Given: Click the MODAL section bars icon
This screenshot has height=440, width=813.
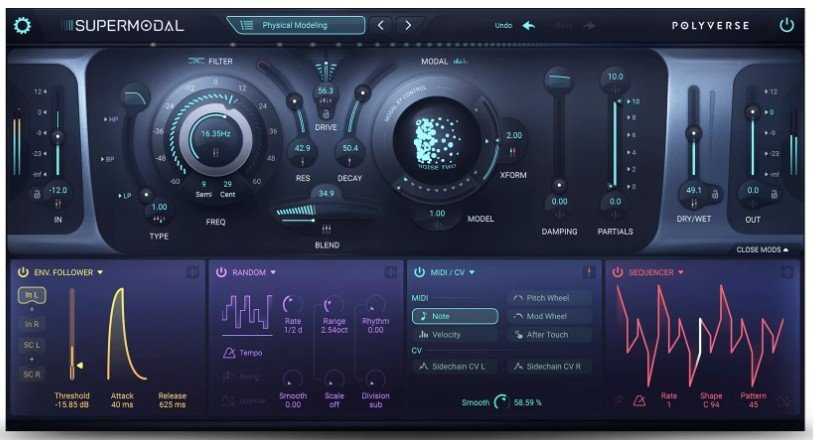Looking at the screenshot, I should click(x=460, y=61).
